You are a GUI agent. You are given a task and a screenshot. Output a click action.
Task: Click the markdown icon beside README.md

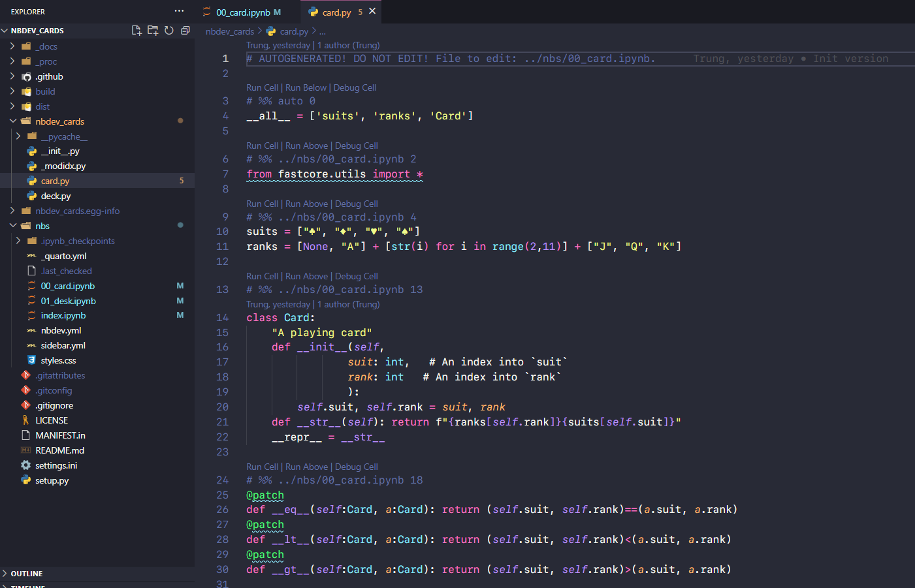[x=26, y=450]
